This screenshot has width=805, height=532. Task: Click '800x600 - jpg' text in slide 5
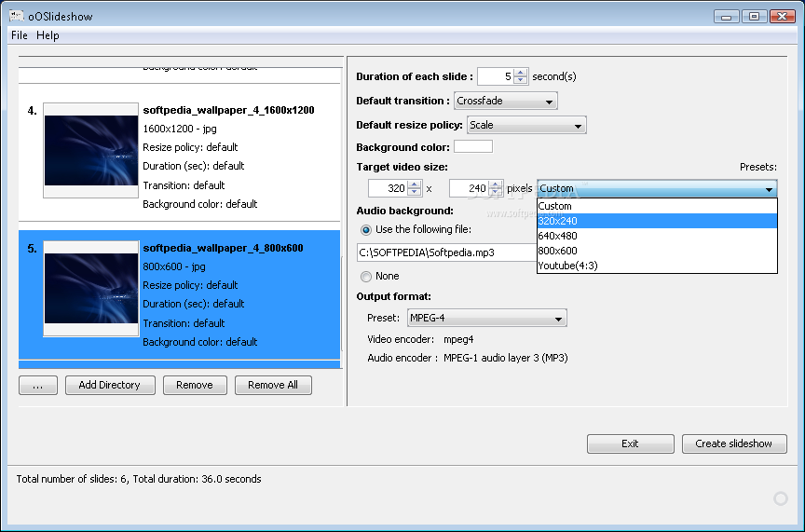[174, 266]
